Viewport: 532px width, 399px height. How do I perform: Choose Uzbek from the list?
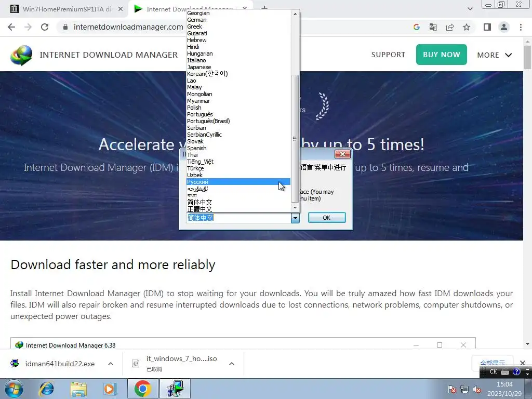[238, 175]
